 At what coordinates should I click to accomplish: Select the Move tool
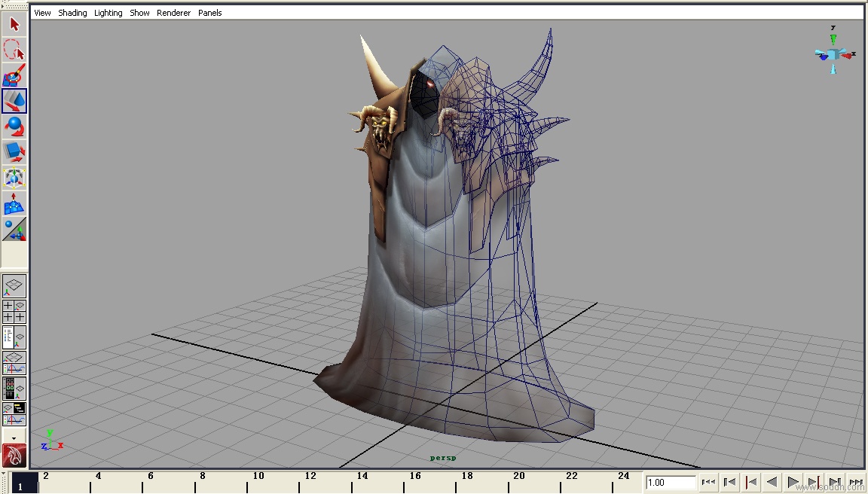[x=14, y=101]
